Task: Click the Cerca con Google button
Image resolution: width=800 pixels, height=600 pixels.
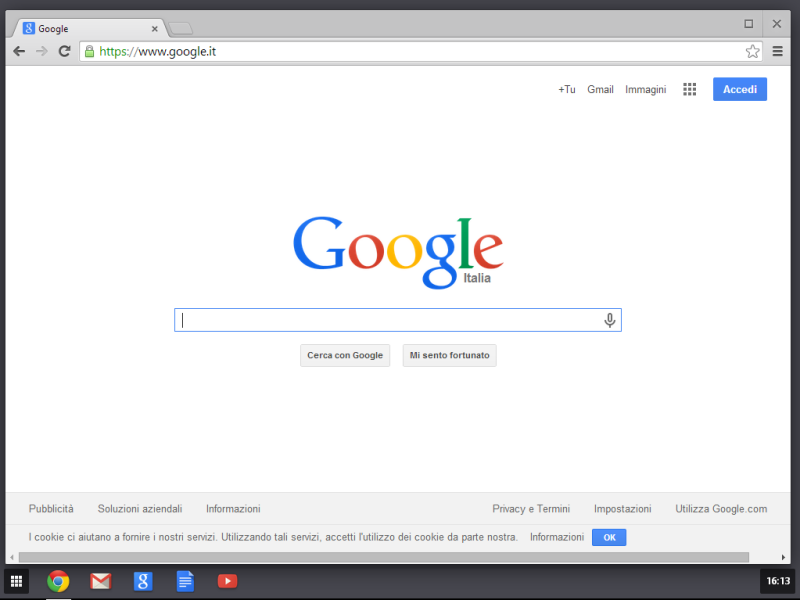Action: pyautogui.click(x=345, y=355)
